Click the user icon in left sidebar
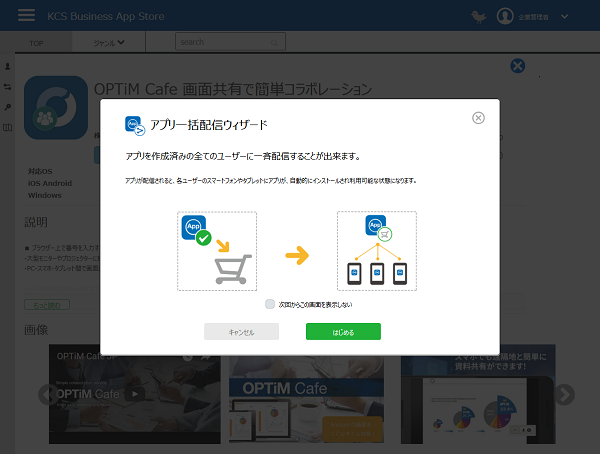 (x=7, y=66)
